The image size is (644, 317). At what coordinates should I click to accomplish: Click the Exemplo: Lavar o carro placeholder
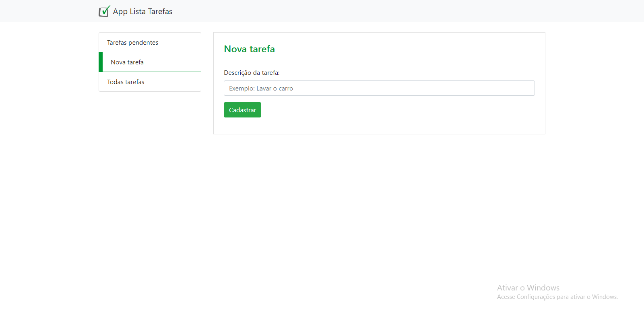261,89
